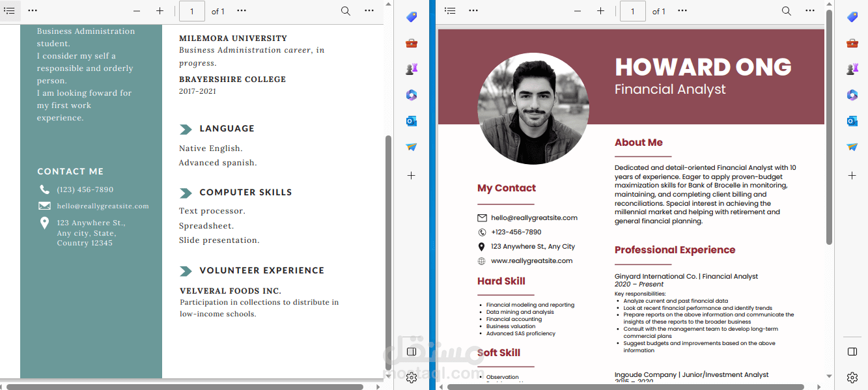Open ellipsis menu after search in left PDF toolbar

[x=369, y=11]
